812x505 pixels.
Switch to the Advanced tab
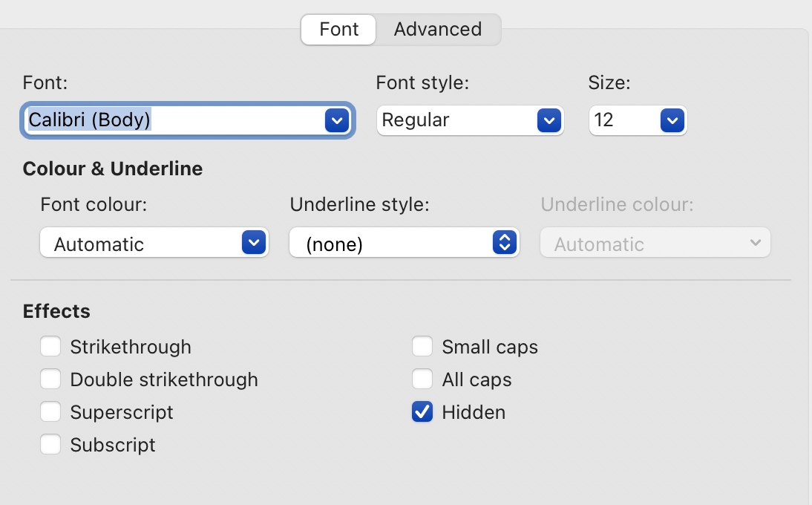[x=438, y=30]
